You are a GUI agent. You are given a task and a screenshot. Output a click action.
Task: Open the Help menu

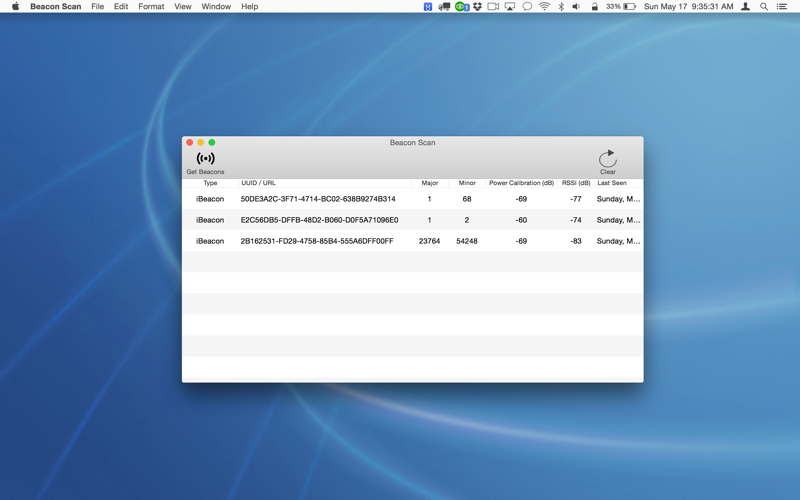(x=249, y=7)
